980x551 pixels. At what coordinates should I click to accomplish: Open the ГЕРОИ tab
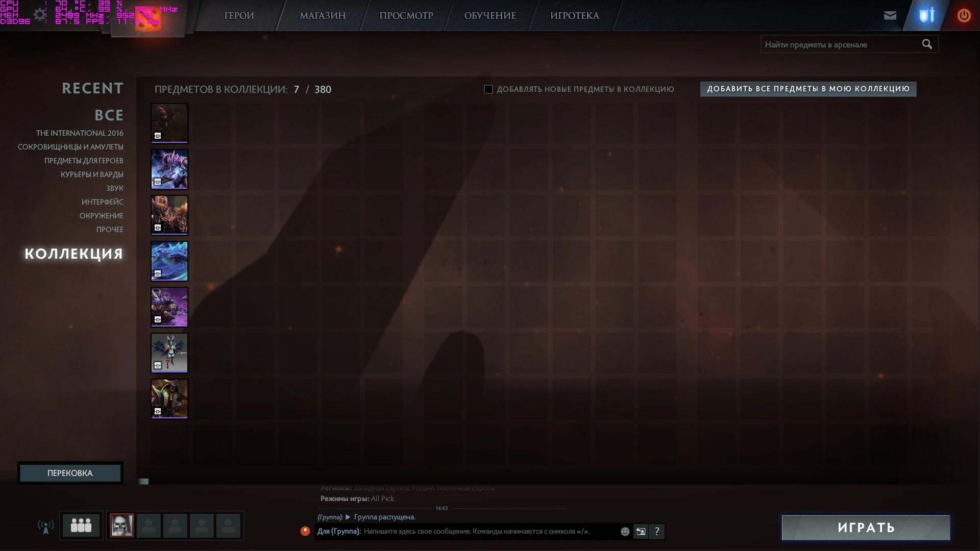coord(239,16)
